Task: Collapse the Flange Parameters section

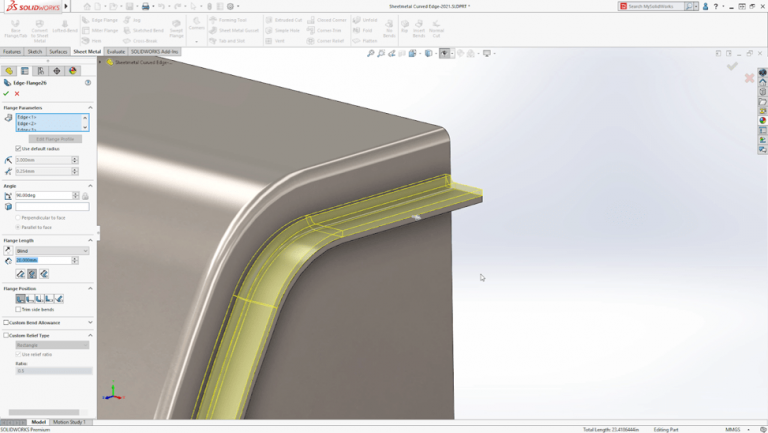Action: point(90,107)
